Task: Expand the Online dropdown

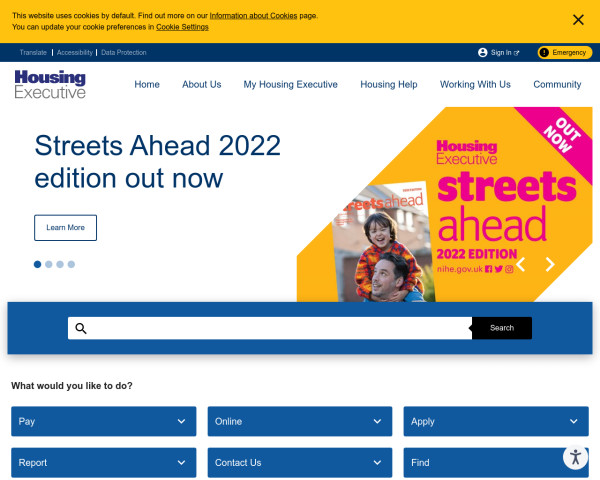Action: pyautogui.click(x=300, y=421)
